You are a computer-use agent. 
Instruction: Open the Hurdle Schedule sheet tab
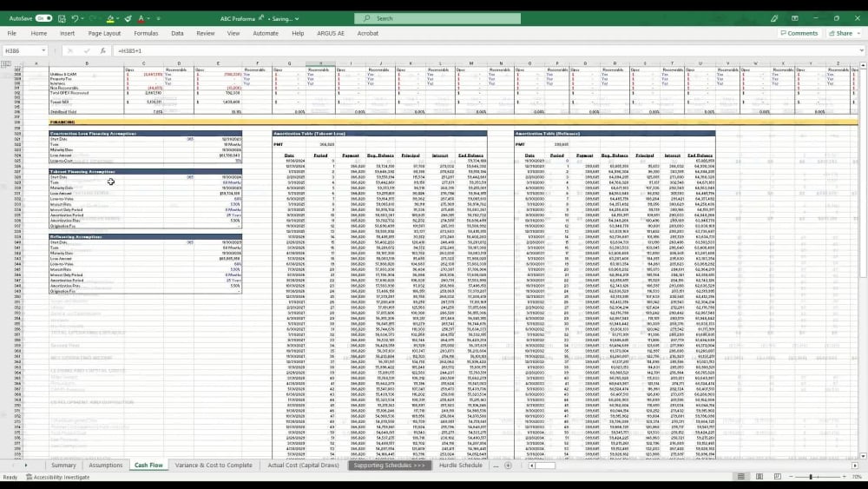[x=461, y=466]
